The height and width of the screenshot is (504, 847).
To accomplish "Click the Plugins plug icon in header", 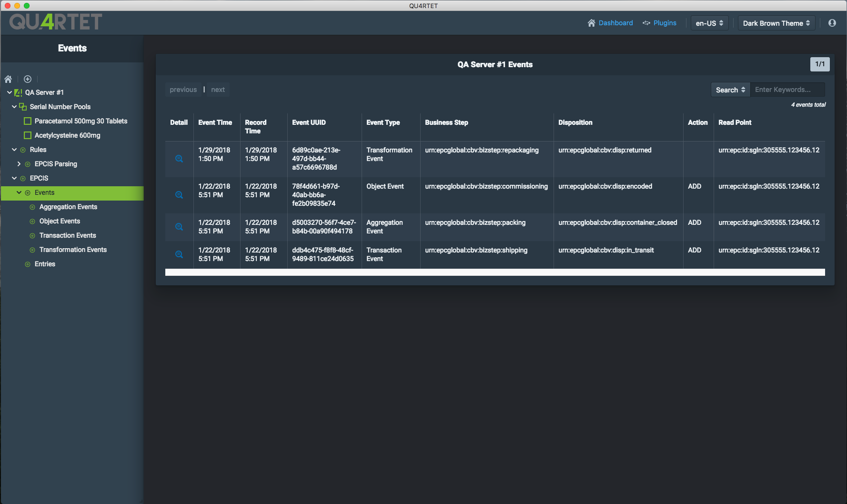I will (x=646, y=23).
